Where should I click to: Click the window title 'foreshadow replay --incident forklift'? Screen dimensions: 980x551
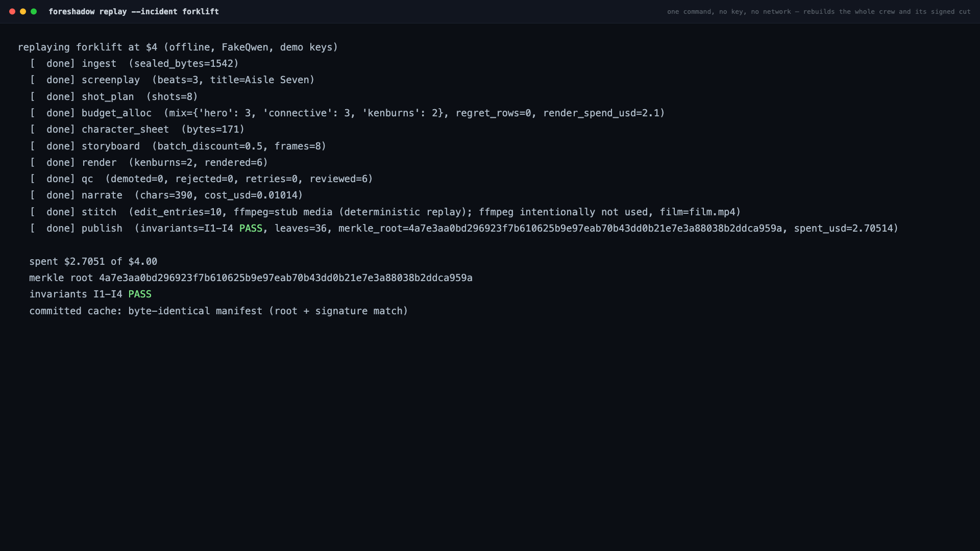click(134, 11)
